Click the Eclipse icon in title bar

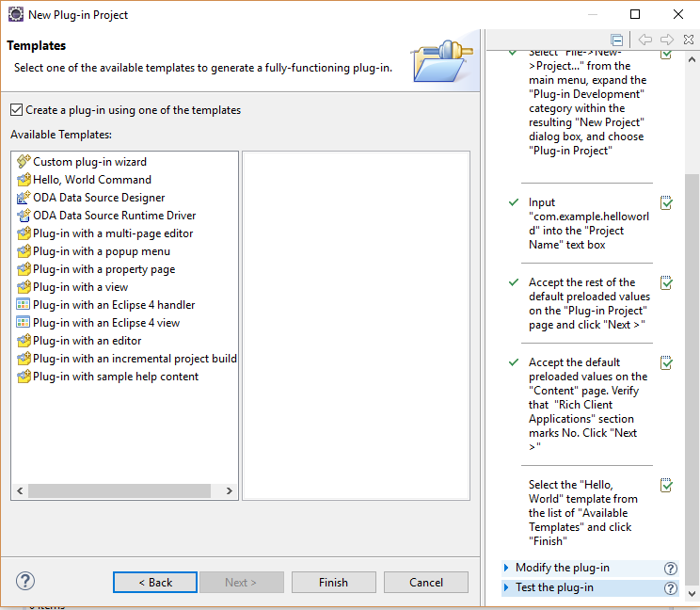tap(16, 14)
